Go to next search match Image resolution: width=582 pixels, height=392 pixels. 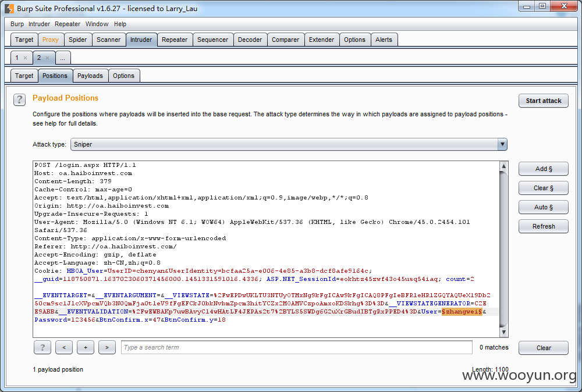tap(107, 347)
